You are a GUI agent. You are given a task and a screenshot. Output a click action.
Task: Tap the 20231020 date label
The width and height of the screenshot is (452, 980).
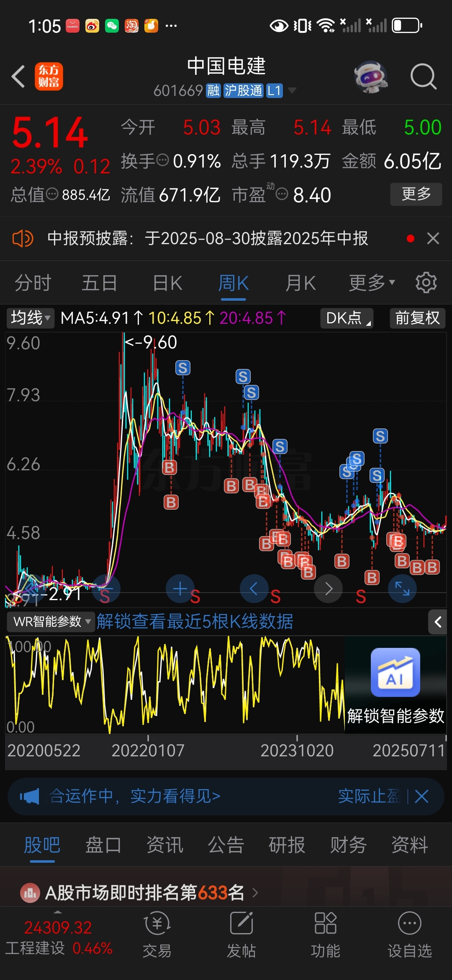point(297,750)
